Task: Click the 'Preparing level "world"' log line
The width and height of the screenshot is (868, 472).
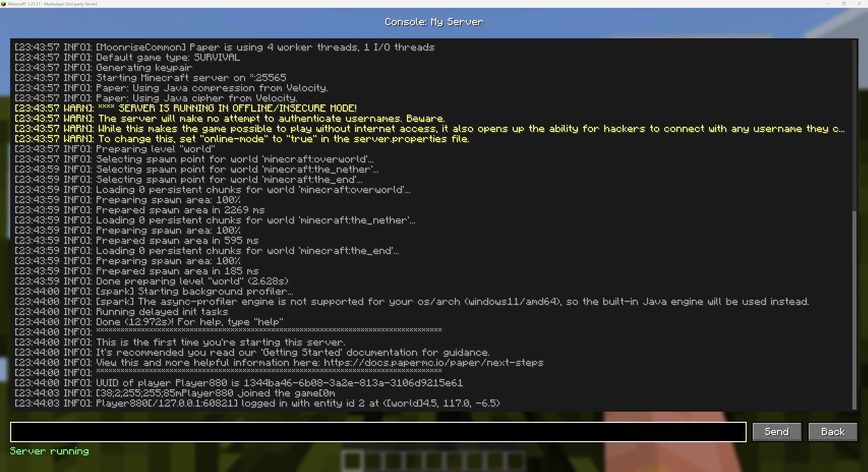Action: (115, 149)
